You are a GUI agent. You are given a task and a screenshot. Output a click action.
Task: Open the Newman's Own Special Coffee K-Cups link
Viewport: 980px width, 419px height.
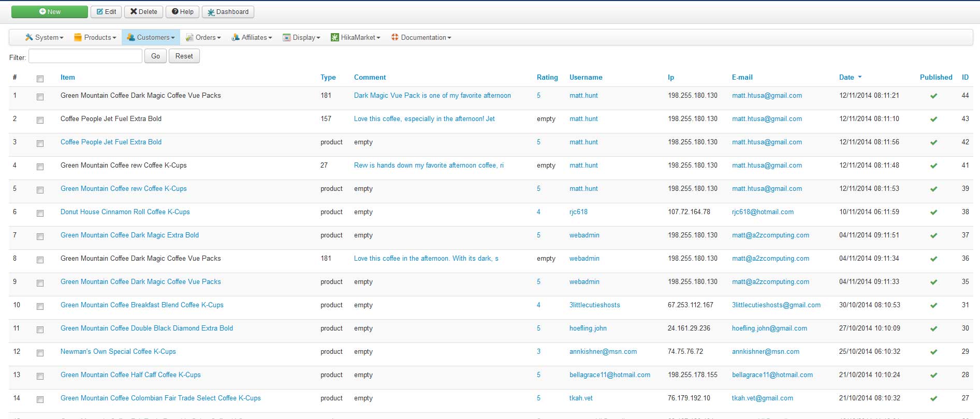[118, 351]
